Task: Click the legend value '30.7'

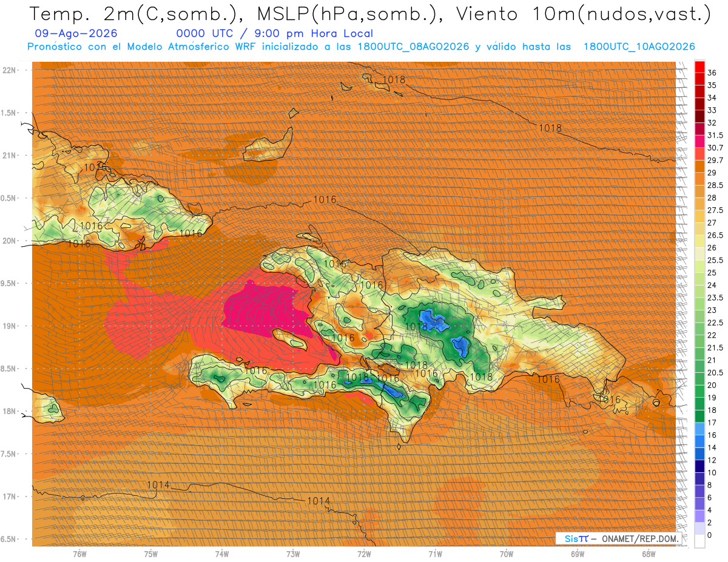Action: pos(715,148)
